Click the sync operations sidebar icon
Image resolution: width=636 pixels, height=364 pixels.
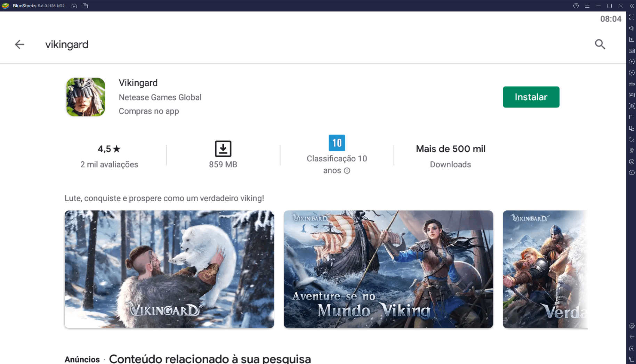point(632,73)
